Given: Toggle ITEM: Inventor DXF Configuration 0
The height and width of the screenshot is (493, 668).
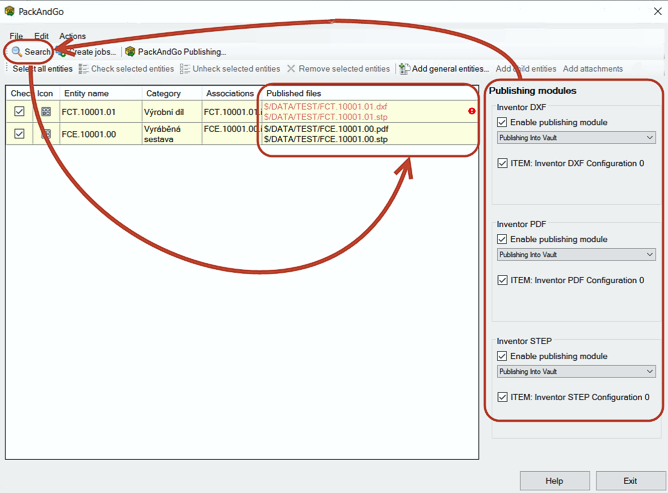Looking at the screenshot, I should [x=502, y=163].
